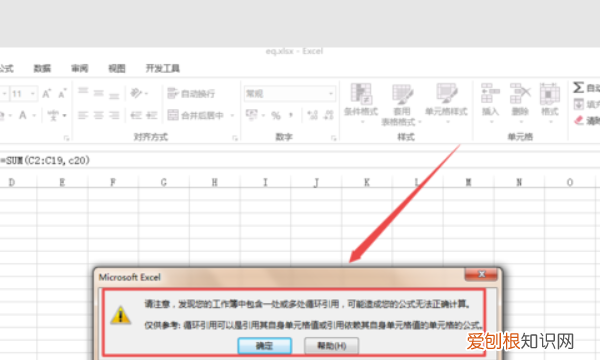This screenshot has width=600, height=360.
Task: Open the Format as Table (套用表格格式) icon
Action: [402, 94]
